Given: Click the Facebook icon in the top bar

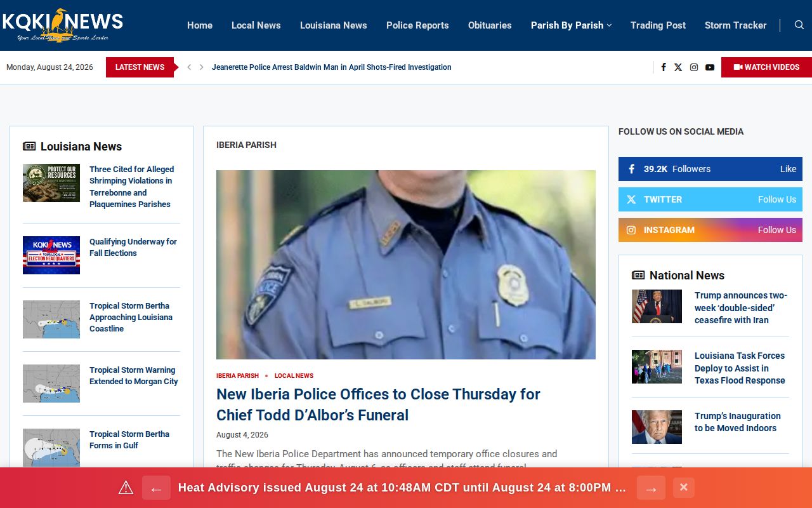Looking at the screenshot, I should point(664,67).
